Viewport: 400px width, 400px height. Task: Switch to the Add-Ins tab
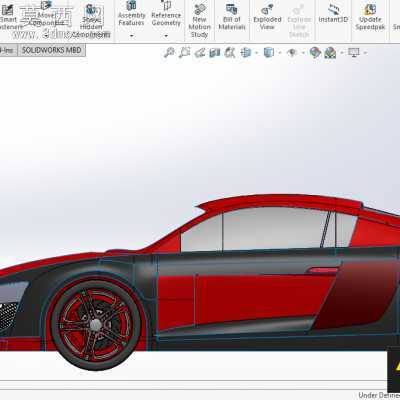pyautogui.click(x=7, y=50)
